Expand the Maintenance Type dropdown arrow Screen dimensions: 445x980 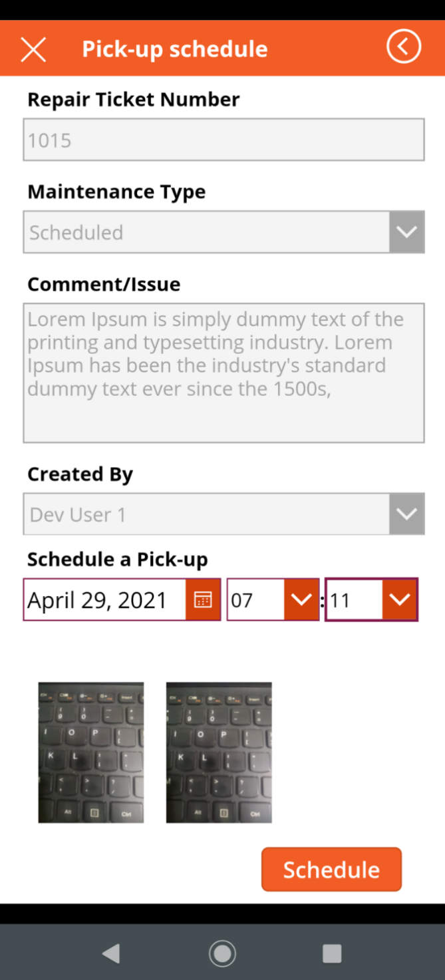406,232
